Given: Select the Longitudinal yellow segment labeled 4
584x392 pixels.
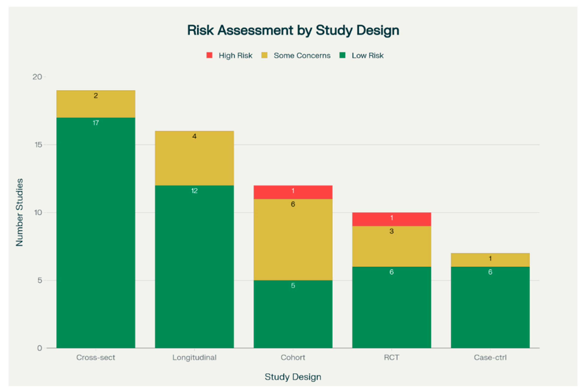Looking at the screenshot, I should [194, 158].
